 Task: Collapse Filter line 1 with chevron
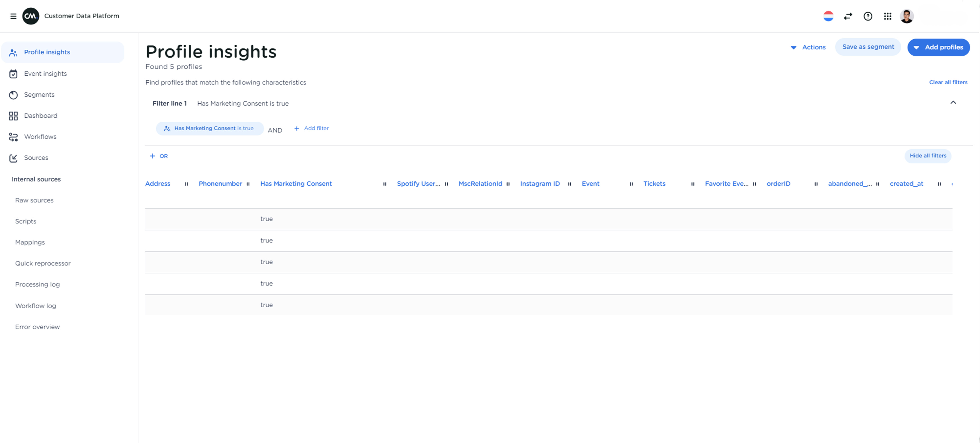click(953, 102)
